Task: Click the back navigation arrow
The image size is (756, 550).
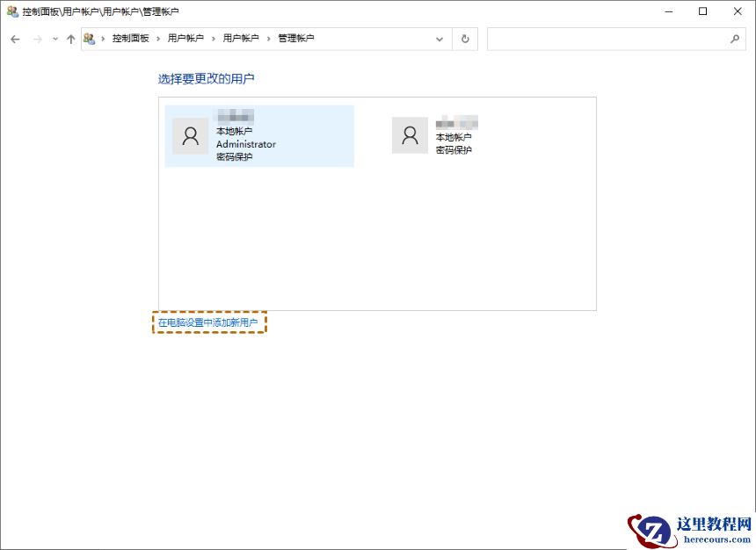Action: point(14,39)
